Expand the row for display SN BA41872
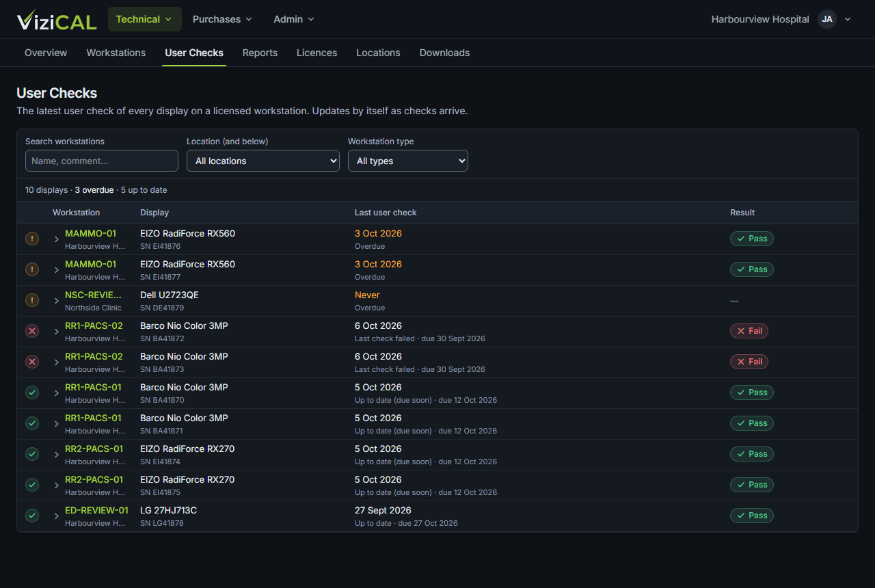The image size is (875, 588). coord(57,332)
